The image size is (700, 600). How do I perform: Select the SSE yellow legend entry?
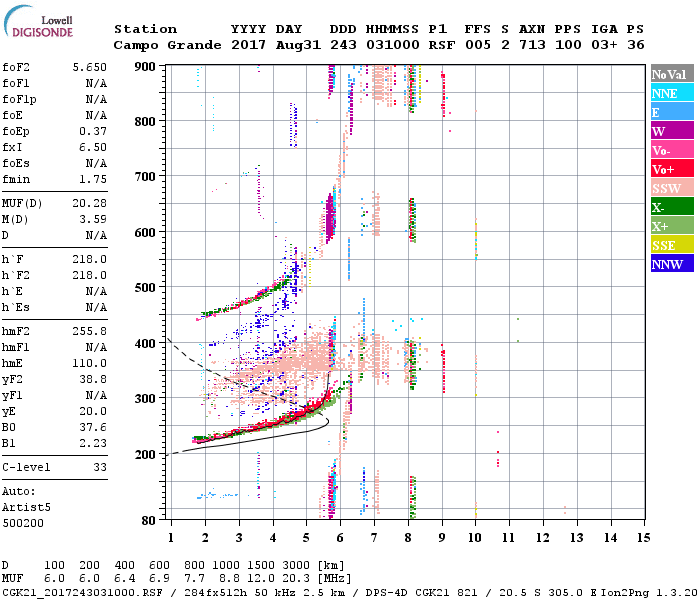point(670,245)
